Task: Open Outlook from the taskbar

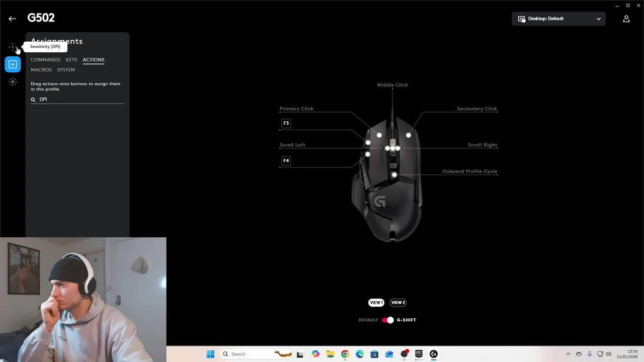Action: tap(389, 354)
